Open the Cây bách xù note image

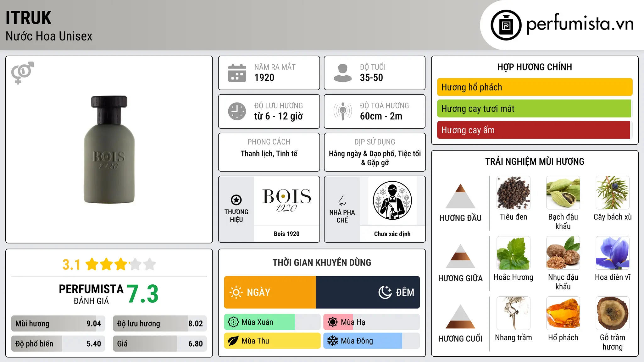tap(613, 193)
